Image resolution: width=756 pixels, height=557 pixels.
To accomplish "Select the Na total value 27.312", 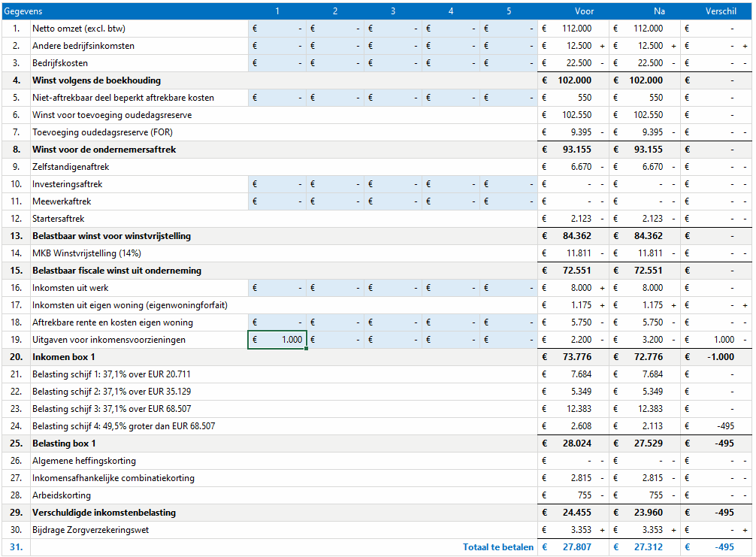I will click(x=648, y=547).
